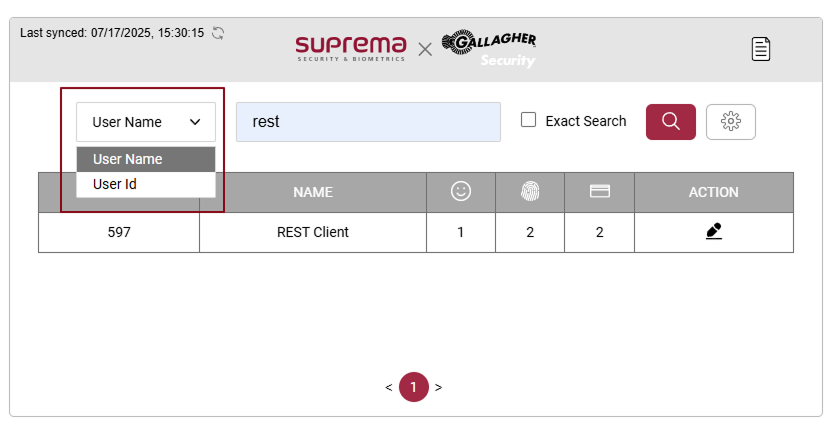Screen dimensions: 835x434
Task: Select page 1 in pagination
Action: coord(413,387)
